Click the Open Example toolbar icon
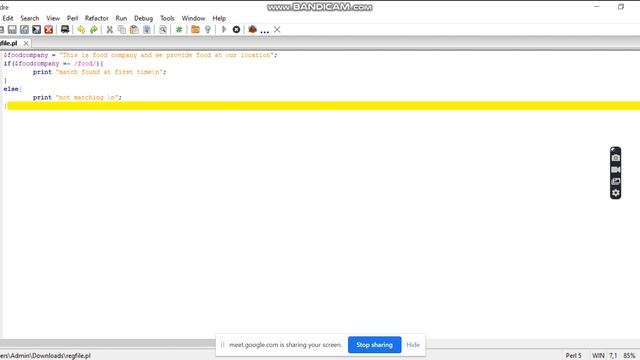The height and width of the screenshot is (360, 640). (x=65, y=29)
